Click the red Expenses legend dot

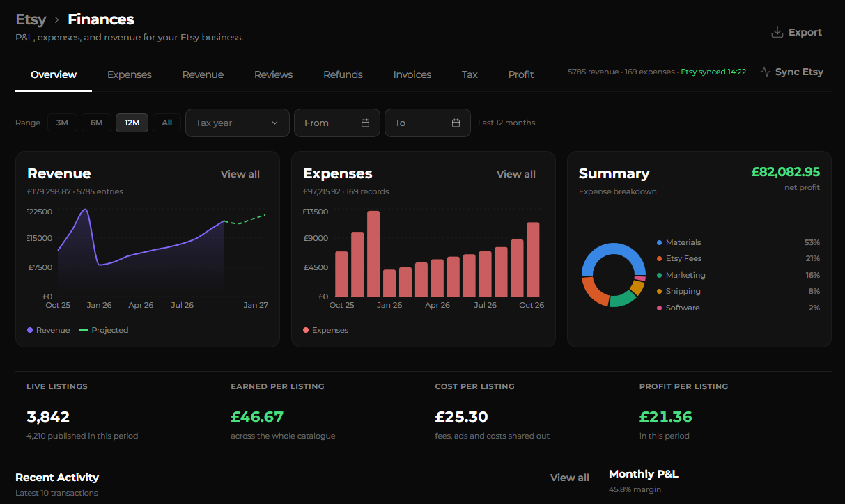[x=306, y=330]
